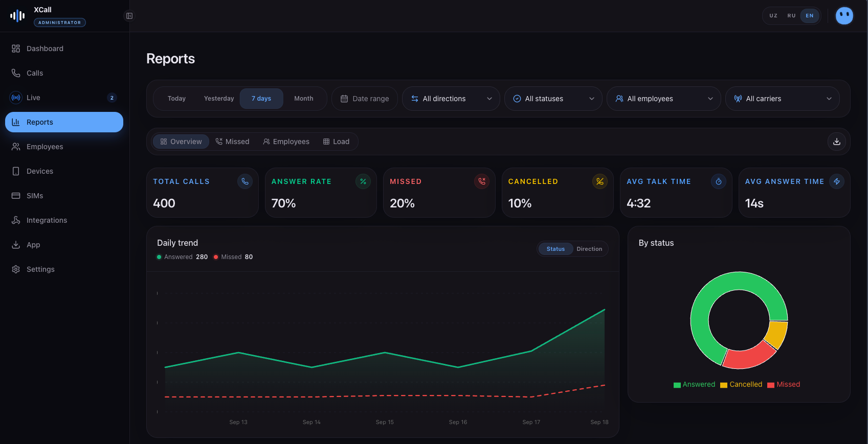This screenshot has height=444, width=868.
Task: Expand the All carriers filter
Action: click(x=783, y=99)
